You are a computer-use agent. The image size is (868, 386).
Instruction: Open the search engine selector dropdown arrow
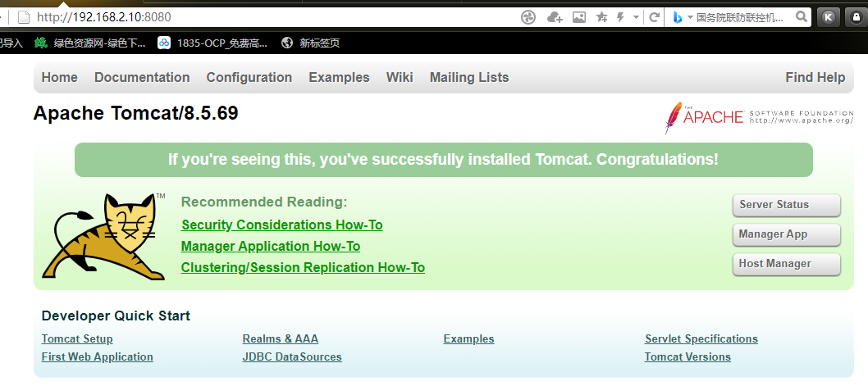(690, 18)
